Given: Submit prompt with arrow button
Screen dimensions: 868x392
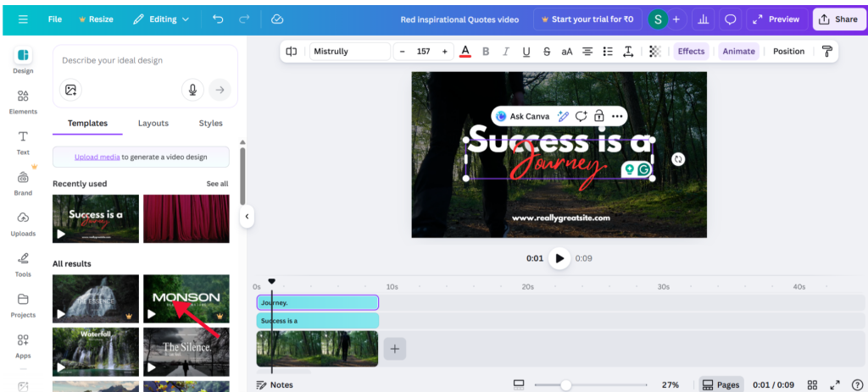Looking at the screenshot, I should click(x=220, y=90).
